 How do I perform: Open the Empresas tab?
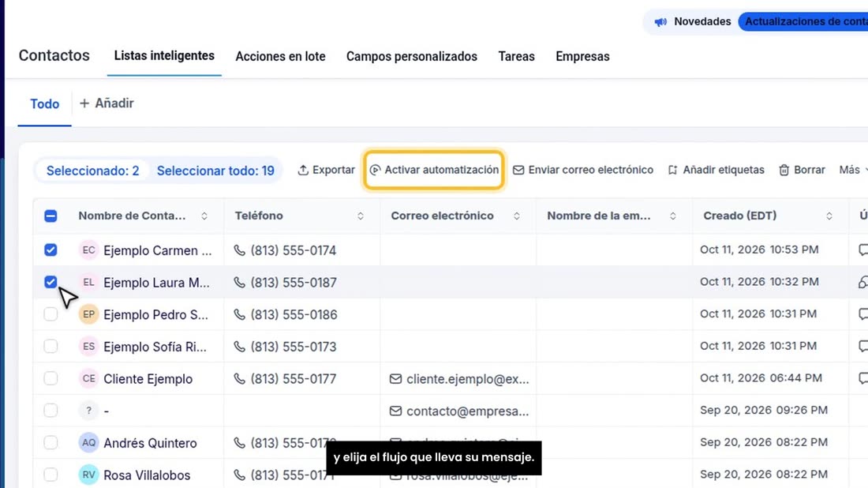pyautogui.click(x=582, y=57)
